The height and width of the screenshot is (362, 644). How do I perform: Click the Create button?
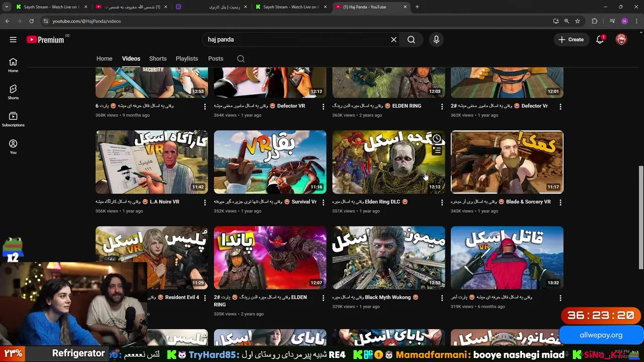(x=571, y=40)
